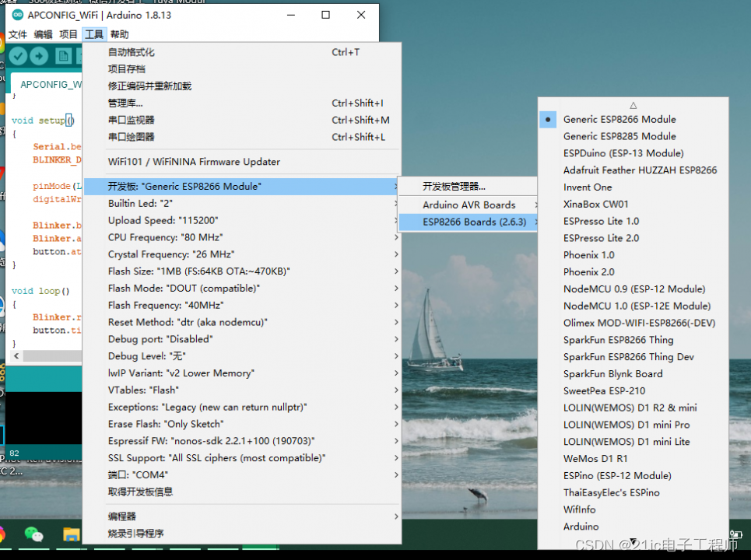Expand the 端口 "COM4" submenu

click(242, 474)
